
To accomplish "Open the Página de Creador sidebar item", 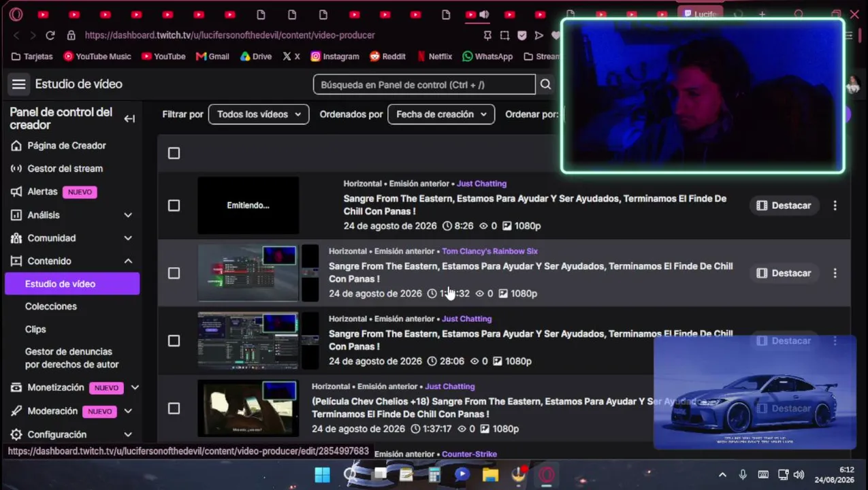I will pos(67,146).
